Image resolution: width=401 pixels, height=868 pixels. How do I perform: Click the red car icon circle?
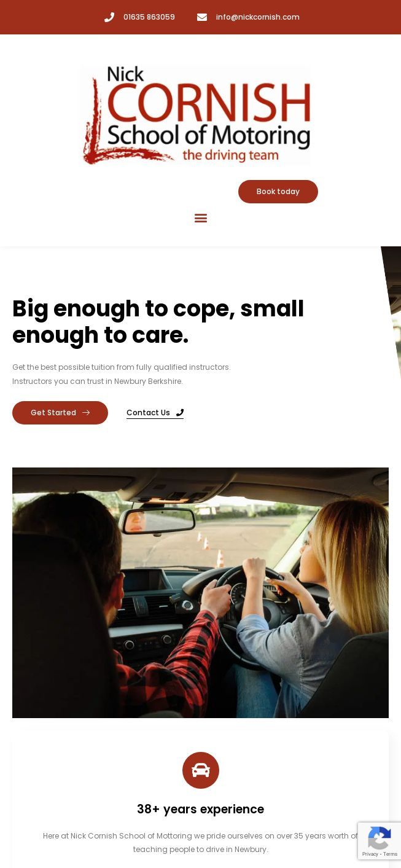click(201, 770)
